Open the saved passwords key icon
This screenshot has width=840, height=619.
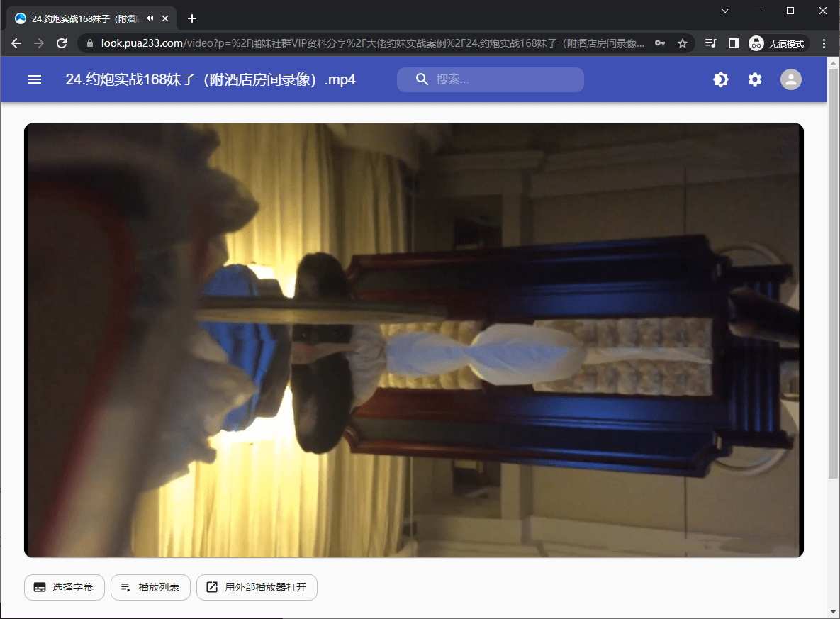point(660,43)
